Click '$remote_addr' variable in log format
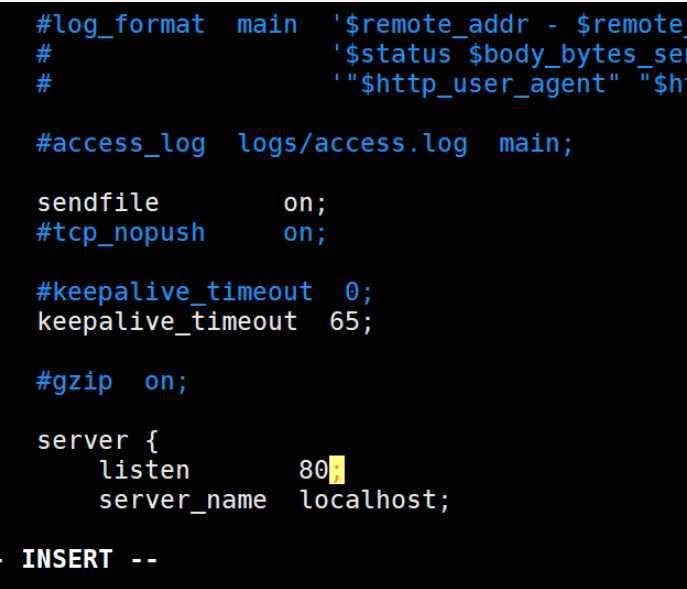This screenshot has height=589, width=687. click(x=437, y=24)
